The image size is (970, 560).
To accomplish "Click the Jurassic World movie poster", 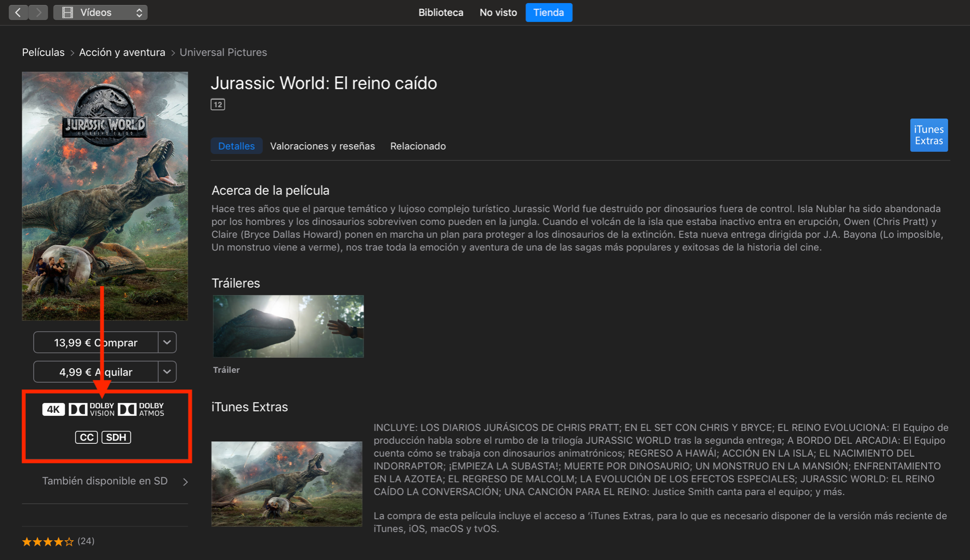I will tap(105, 196).
